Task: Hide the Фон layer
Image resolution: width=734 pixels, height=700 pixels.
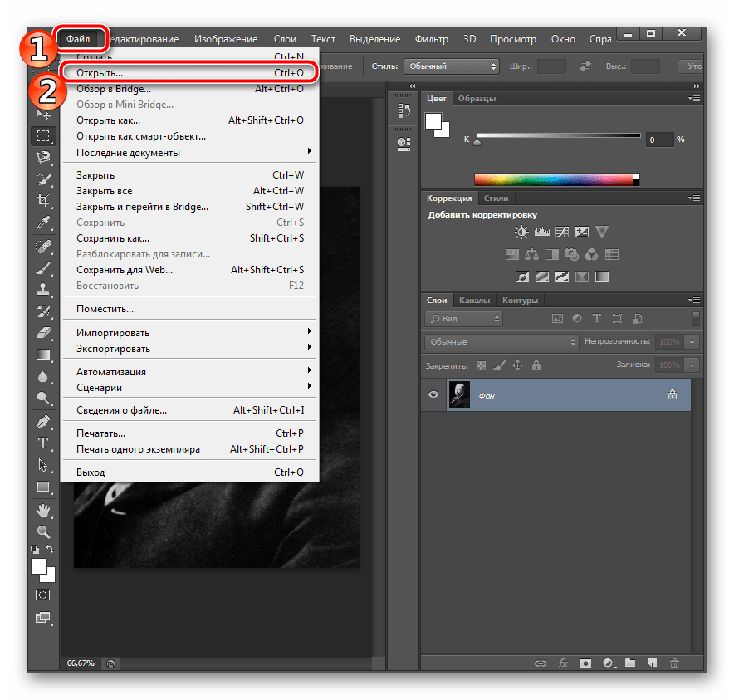Action: pos(433,394)
